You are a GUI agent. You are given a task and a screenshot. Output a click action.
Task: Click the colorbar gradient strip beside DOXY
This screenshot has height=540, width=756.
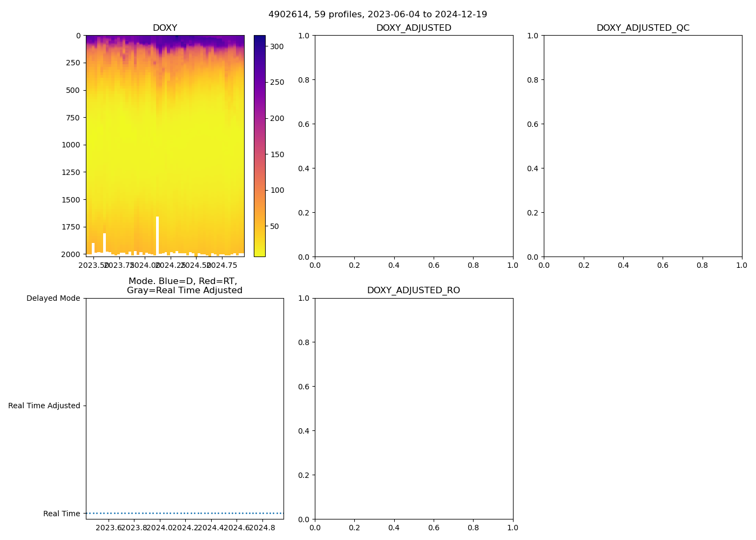[259, 146]
